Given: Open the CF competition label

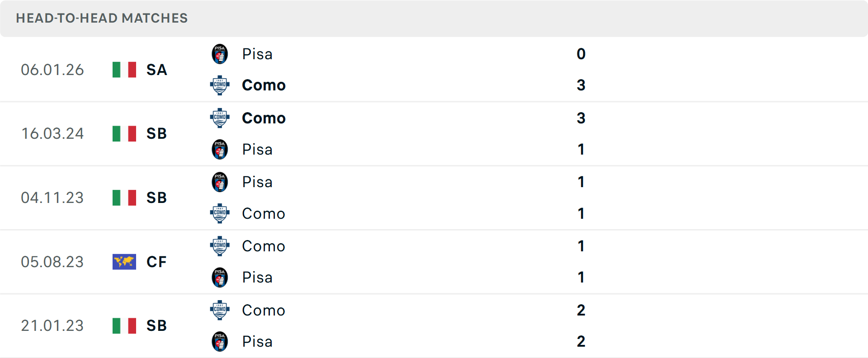Looking at the screenshot, I should tap(156, 262).
